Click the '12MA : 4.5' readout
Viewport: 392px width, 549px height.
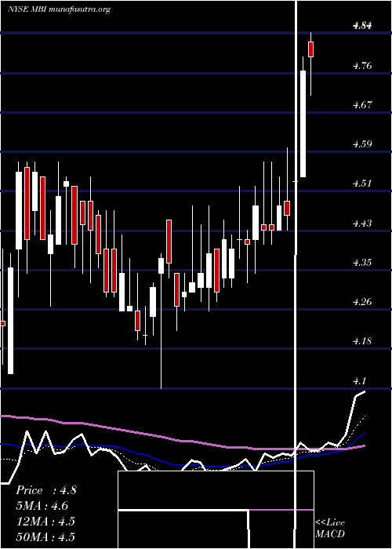tap(45, 522)
